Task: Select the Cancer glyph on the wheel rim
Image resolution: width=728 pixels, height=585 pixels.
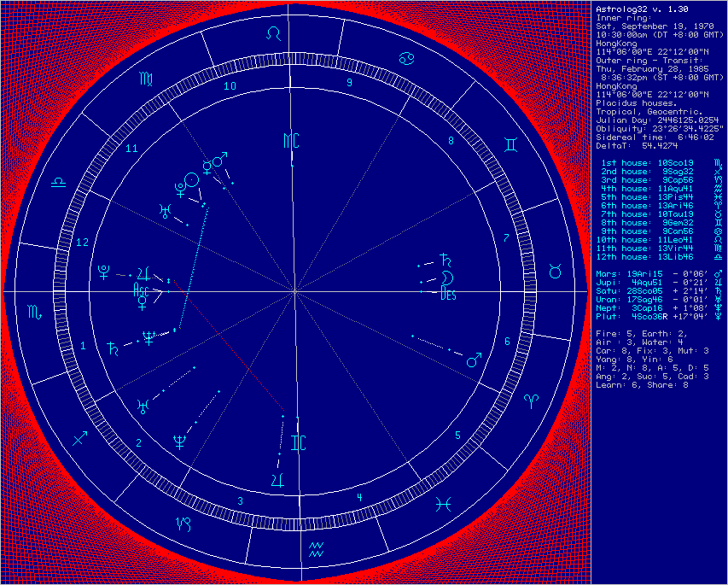Action: (405, 58)
